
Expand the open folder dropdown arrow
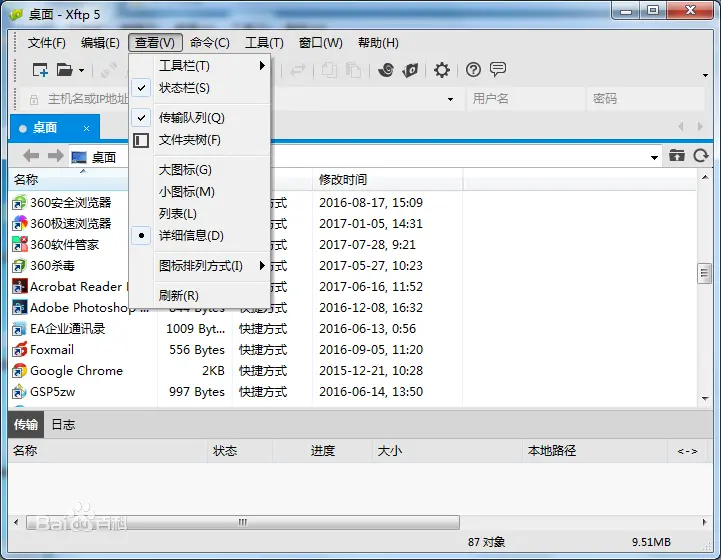point(81,70)
